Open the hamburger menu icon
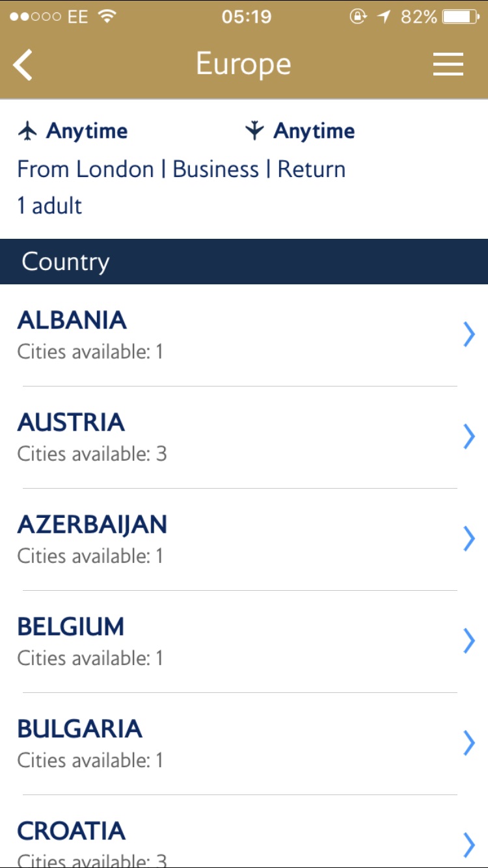The width and height of the screenshot is (488, 868). (x=448, y=64)
